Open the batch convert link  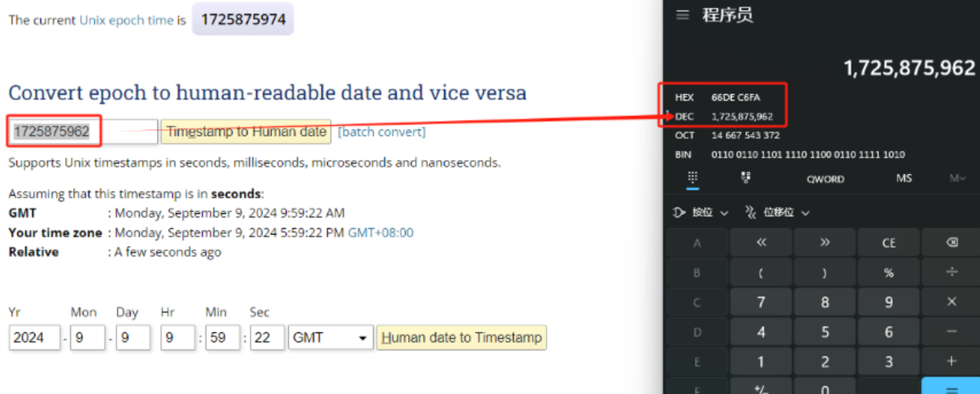point(381,131)
